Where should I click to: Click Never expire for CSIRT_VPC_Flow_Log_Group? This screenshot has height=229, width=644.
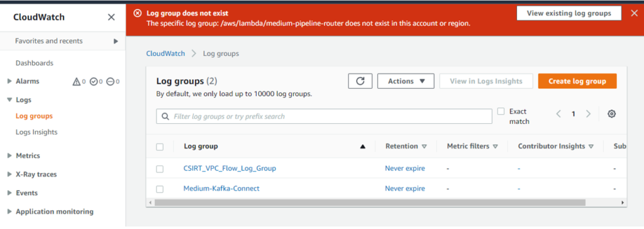pos(405,168)
